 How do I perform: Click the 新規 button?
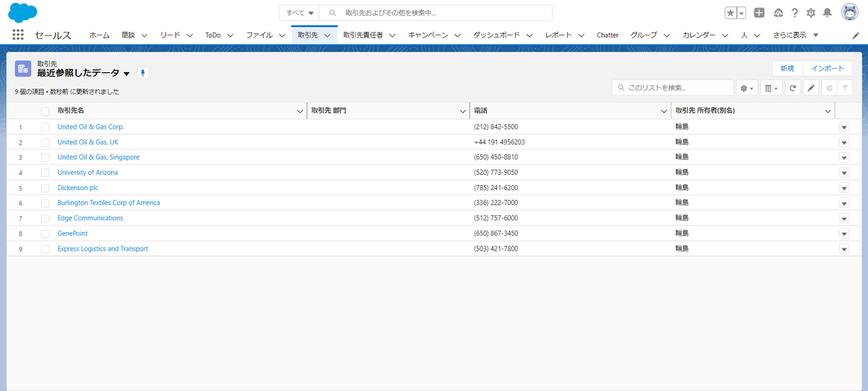(787, 68)
